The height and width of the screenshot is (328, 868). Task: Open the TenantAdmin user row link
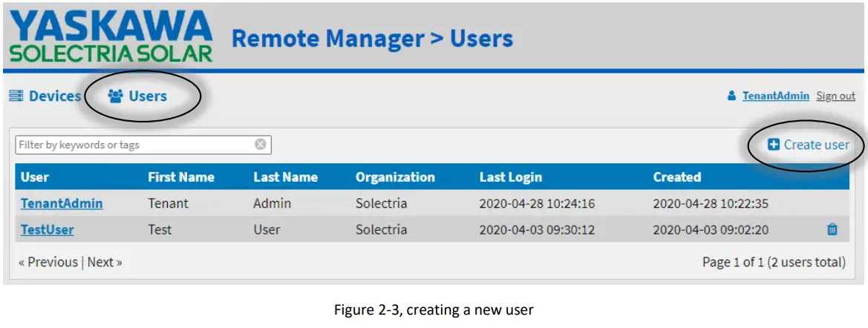coord(62,203)
